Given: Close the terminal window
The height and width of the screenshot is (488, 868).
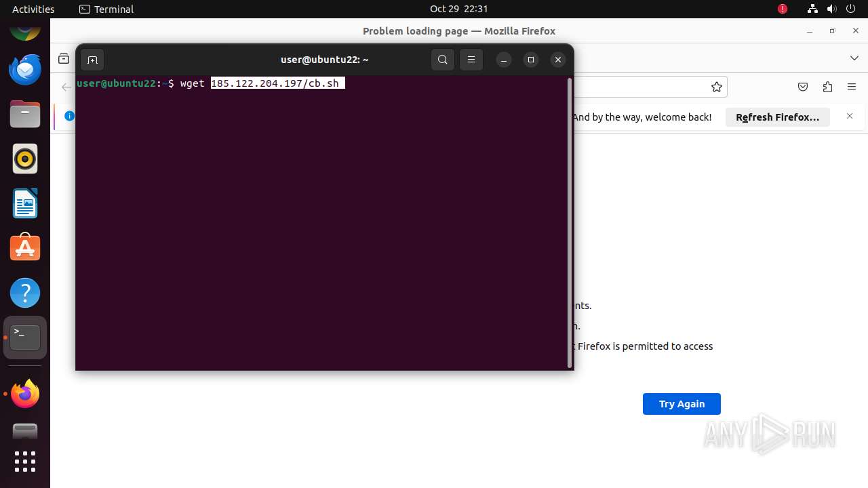Looking at the screenshot, I should coord(558,60).
